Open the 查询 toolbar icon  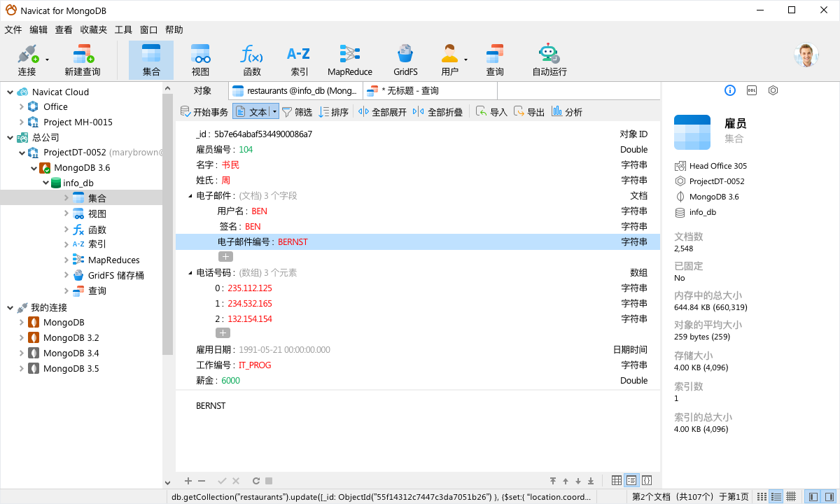point(495,60)
